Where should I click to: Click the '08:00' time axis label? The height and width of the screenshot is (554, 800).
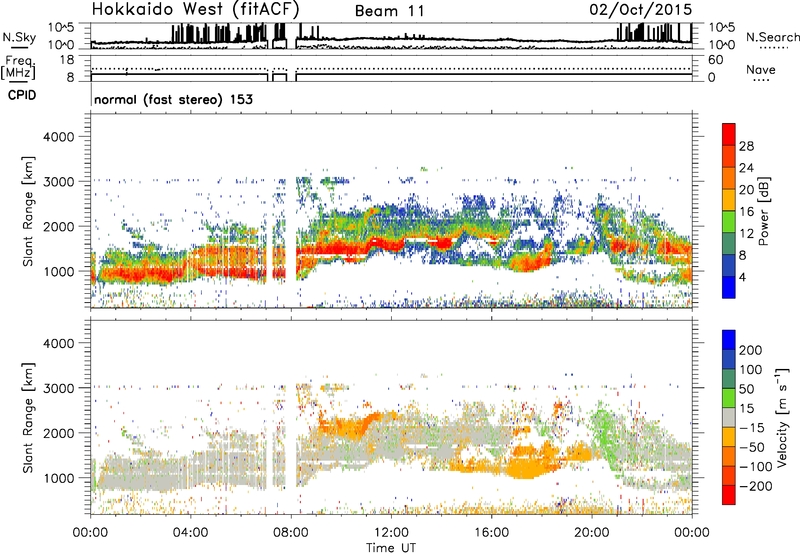point(291,533)
